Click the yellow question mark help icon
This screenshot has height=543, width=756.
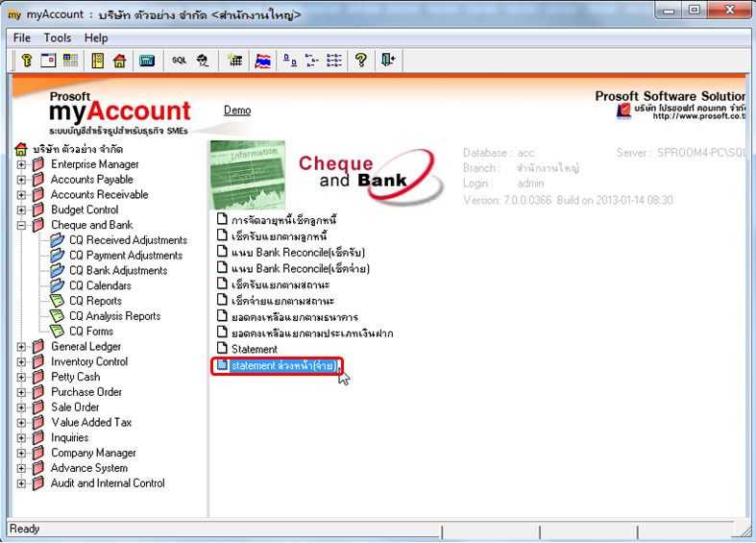pyautogui.click(x=361, y=61)
